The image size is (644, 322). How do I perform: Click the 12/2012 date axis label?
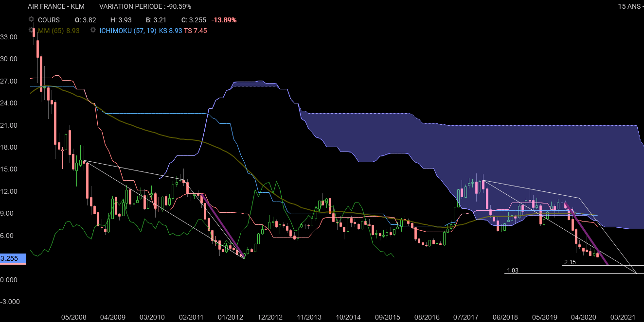coord(270,317)
